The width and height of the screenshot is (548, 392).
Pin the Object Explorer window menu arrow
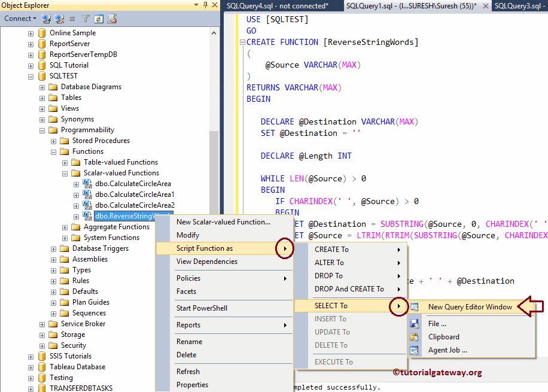coord(195,5)
